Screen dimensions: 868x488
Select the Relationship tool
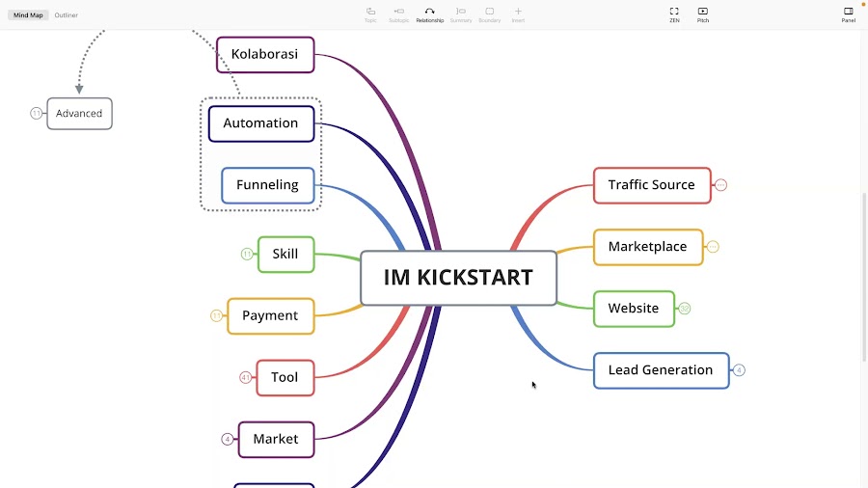429,14
